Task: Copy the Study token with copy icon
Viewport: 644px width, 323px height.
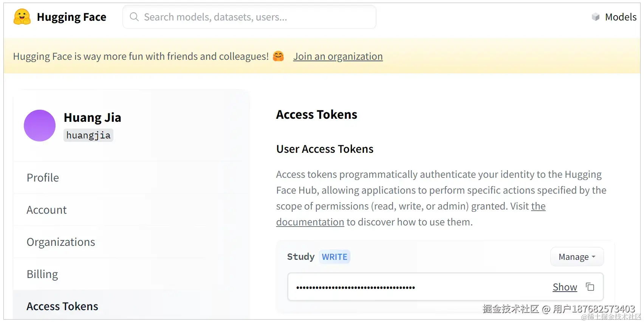Action: pyautogui.click(x=590, y=287)
